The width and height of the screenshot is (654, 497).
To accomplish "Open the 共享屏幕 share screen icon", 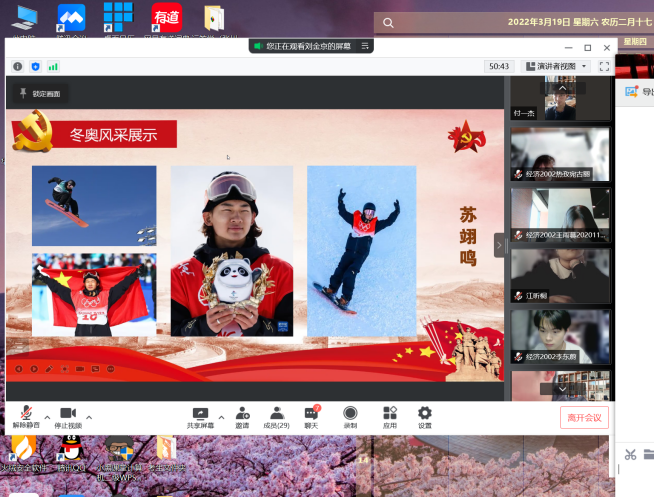I will tap(200, 413).
